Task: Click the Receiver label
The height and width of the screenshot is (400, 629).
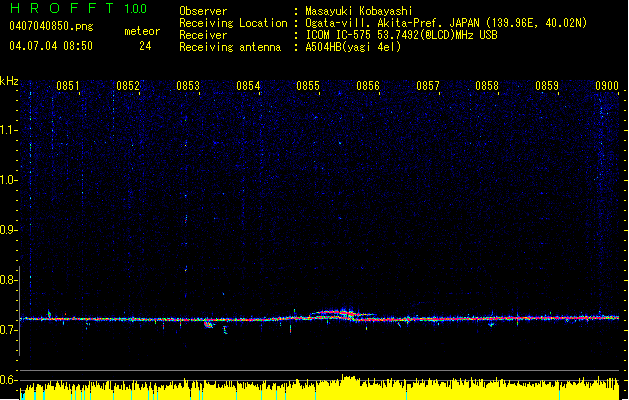Action: click(203, 35)
